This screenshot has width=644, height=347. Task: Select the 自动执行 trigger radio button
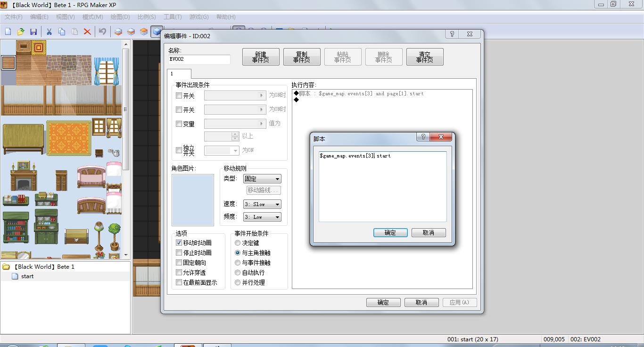tap(238, 273)
